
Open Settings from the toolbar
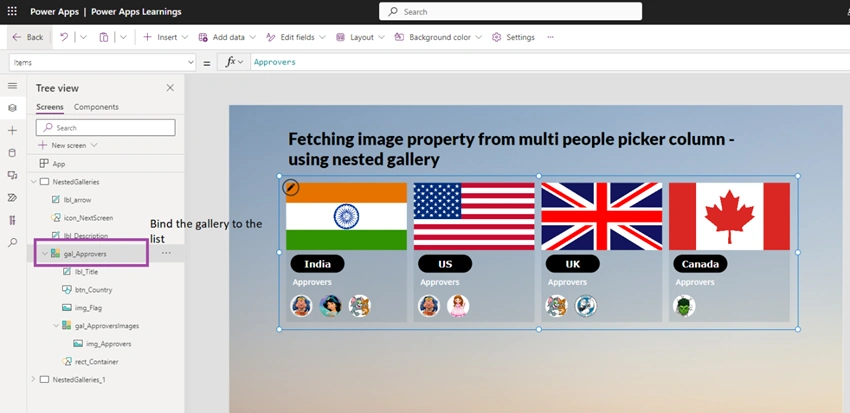(513, 37)
